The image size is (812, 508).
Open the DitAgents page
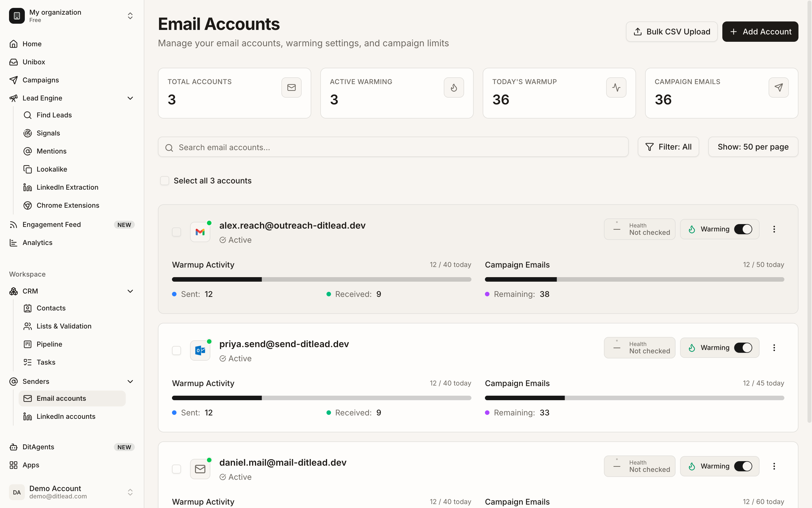point(72,447)
